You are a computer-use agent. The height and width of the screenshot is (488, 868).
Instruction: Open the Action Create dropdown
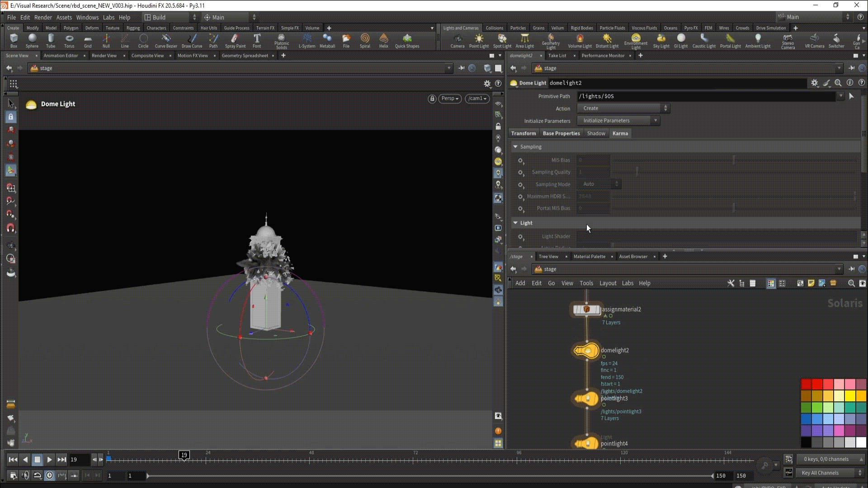pos(623,108)
